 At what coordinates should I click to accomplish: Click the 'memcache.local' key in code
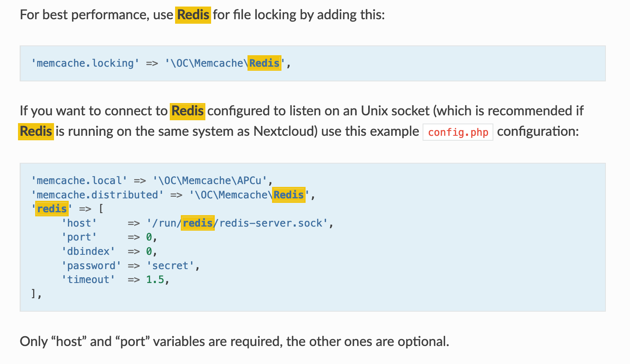click(x=79, y=181)
